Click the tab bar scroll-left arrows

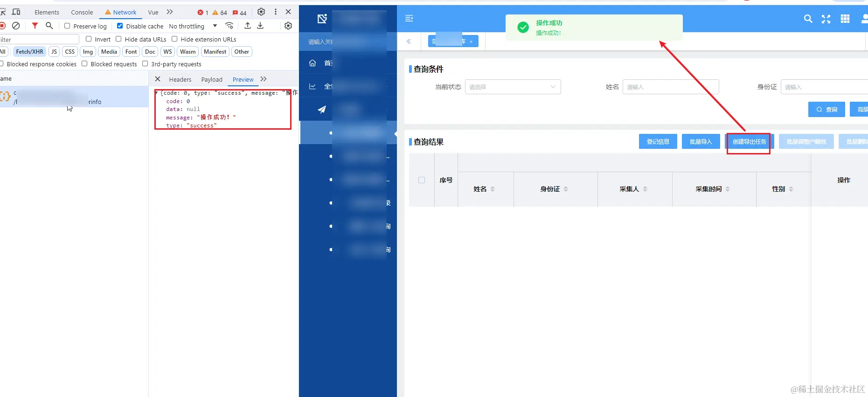click(409, 42)
